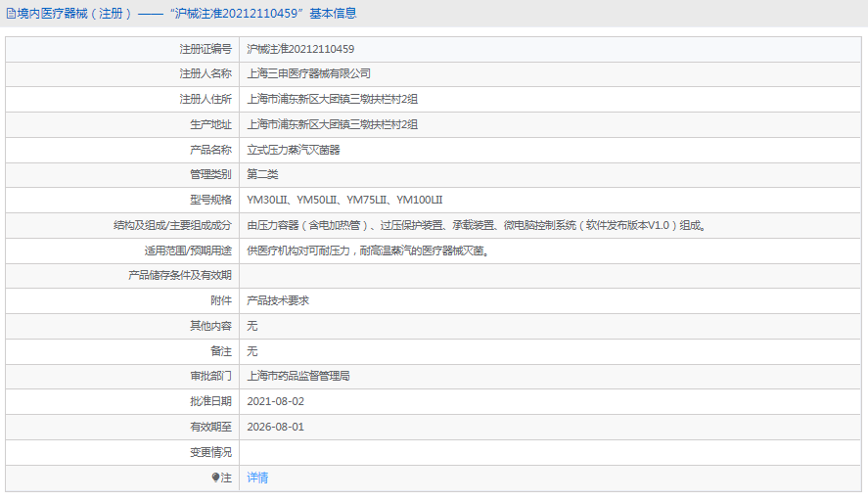This screenshot has width=868, height=501.
Task: Click the 产品技术要求 attachment text
Action: point(278,300)
